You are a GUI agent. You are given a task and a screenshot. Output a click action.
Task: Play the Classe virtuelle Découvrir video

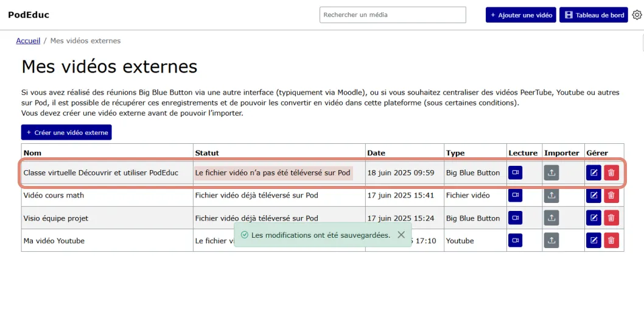[x=515, y=173]
